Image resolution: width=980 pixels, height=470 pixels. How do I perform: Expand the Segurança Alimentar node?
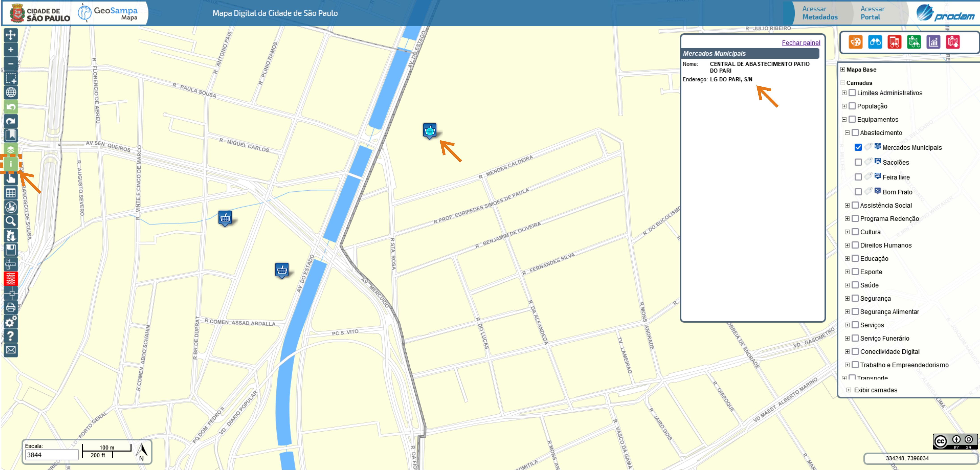pyautogui.click(x=847, y=312)
